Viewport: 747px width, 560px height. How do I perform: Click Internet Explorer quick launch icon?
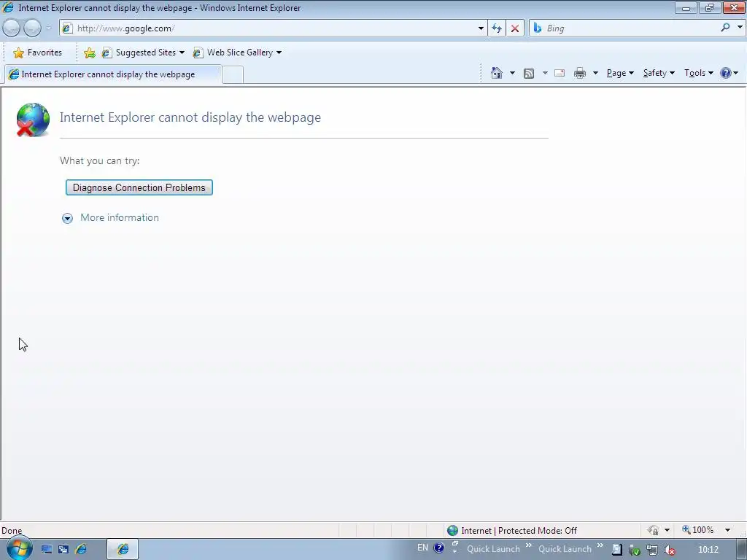point(81,550)
